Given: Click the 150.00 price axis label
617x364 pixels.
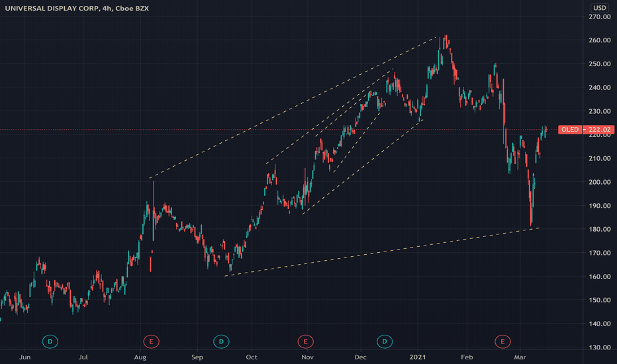Looking at the screenshot, I should 600,300.
